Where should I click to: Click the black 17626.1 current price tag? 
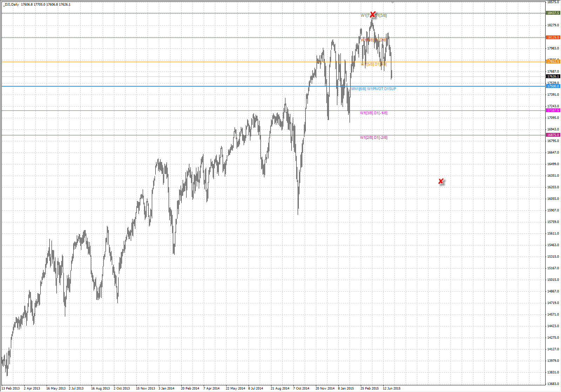pos(553,76)
